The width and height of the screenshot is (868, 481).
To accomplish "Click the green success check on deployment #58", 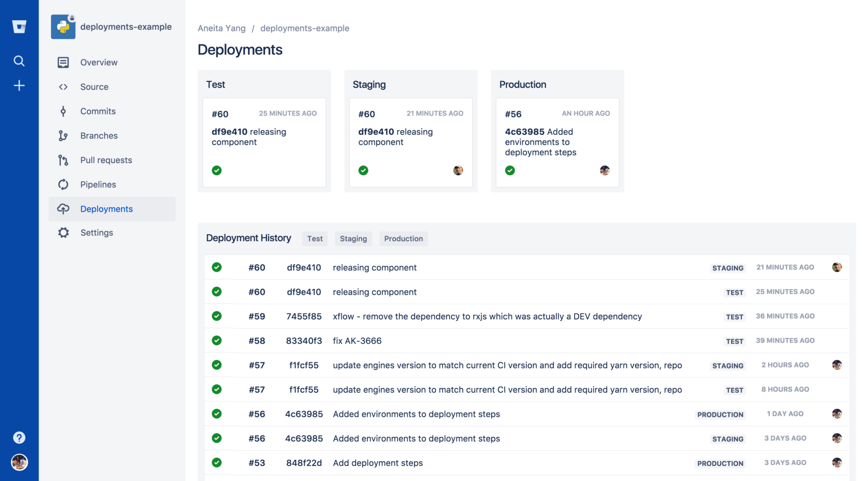I will pyautogui.click(x=217, y=340).
